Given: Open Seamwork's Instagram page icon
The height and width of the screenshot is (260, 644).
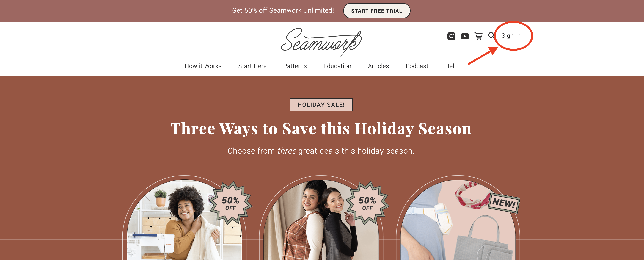Looking at the screenshot, I should [x=451, y=36].
